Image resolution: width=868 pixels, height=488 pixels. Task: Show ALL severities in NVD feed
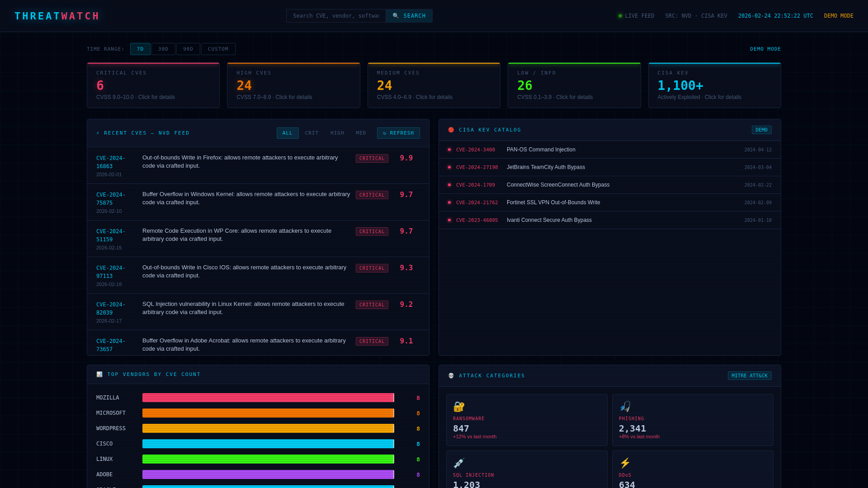point(288,133)
